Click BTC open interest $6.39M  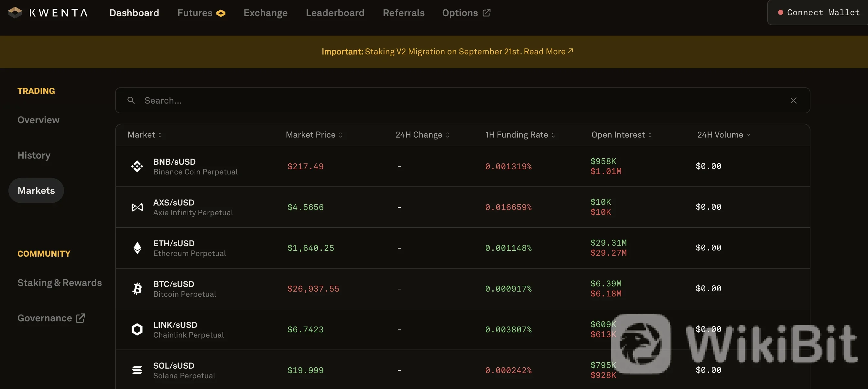pos(606,283)
